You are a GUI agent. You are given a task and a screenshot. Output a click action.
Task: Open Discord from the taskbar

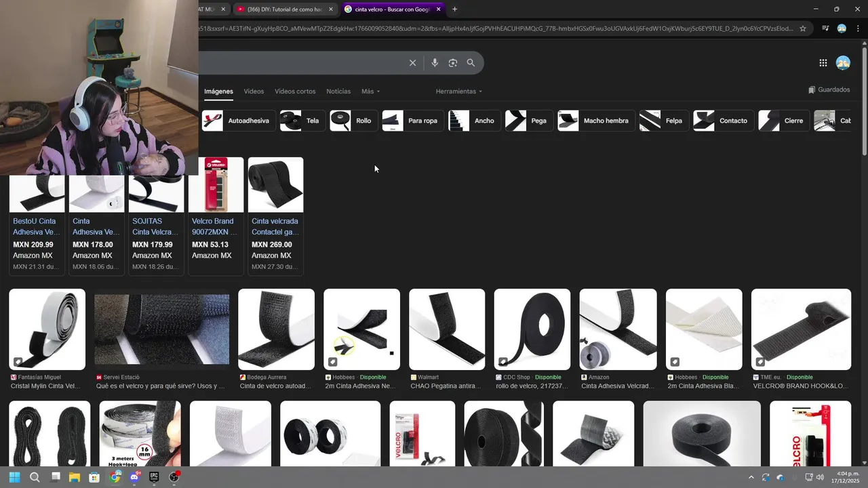(135, 477)
